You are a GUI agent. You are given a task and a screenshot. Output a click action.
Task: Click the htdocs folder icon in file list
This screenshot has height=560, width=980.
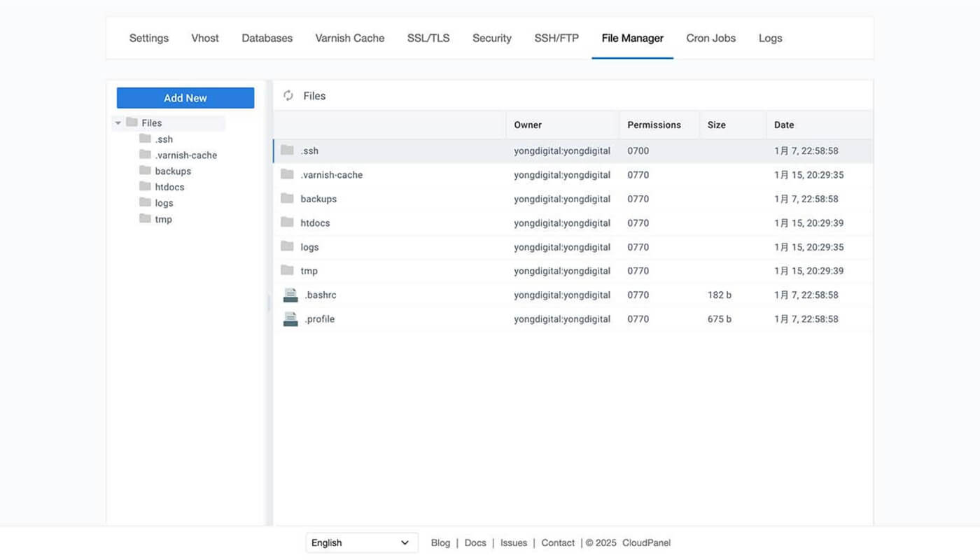click(x=287, y=223)
